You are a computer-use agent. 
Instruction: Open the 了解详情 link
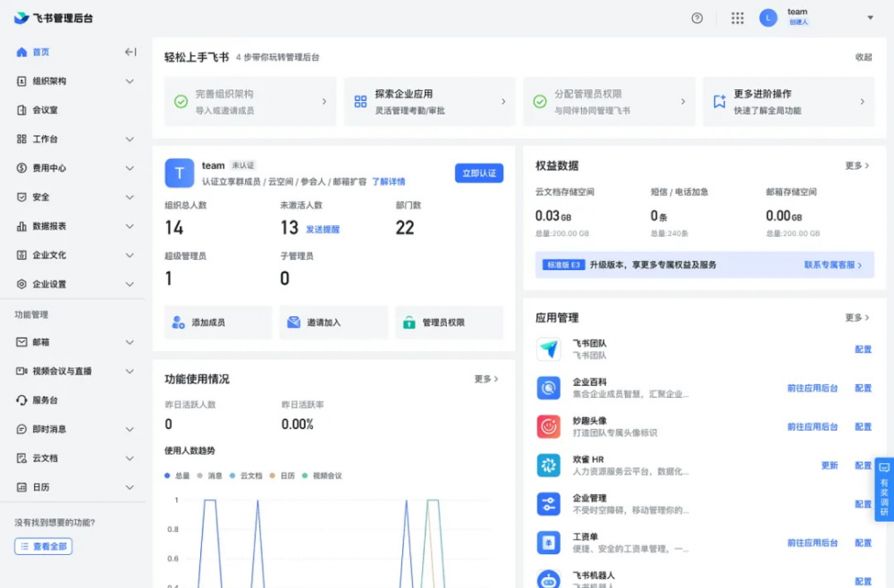[x=388, y=181]
